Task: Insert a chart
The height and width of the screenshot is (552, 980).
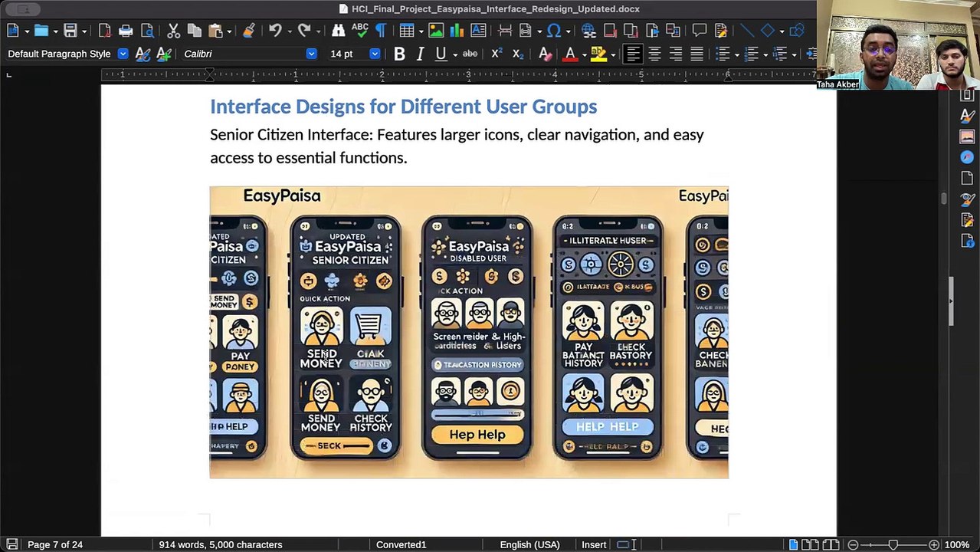Action: [457, 31]
